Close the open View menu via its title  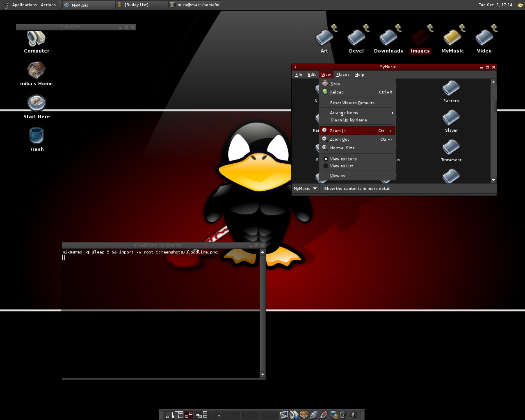point(326,75)
